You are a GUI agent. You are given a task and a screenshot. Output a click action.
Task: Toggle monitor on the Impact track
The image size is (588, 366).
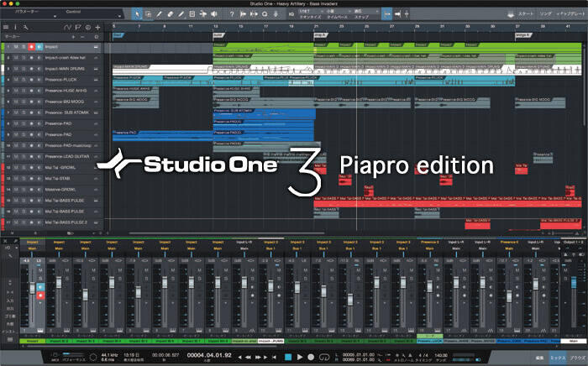pyautogui.click(x=39, y=47)
